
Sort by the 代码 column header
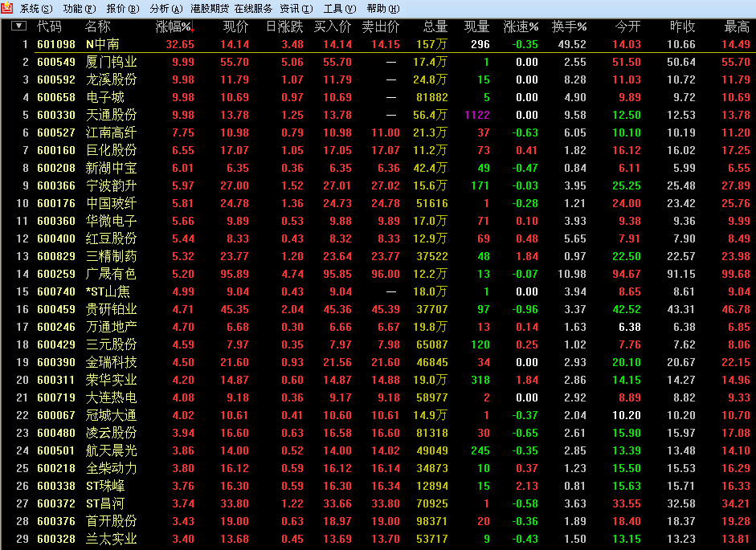coord(49,26)
